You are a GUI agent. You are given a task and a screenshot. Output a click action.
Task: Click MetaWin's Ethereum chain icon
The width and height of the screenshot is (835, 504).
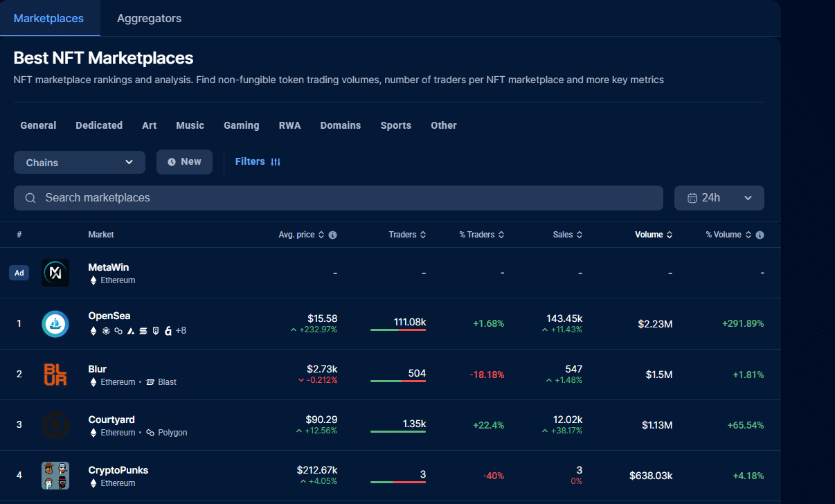tap(94, 280)
